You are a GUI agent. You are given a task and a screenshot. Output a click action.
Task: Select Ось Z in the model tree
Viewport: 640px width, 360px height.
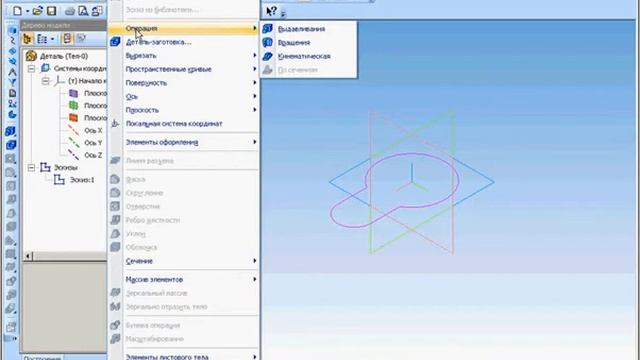pos(93,155)
